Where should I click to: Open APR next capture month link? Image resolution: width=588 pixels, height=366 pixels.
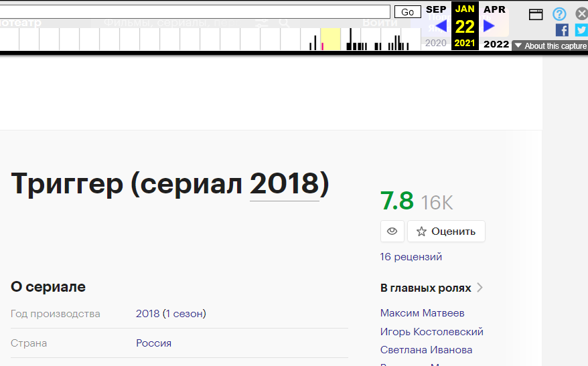(495, 9)
